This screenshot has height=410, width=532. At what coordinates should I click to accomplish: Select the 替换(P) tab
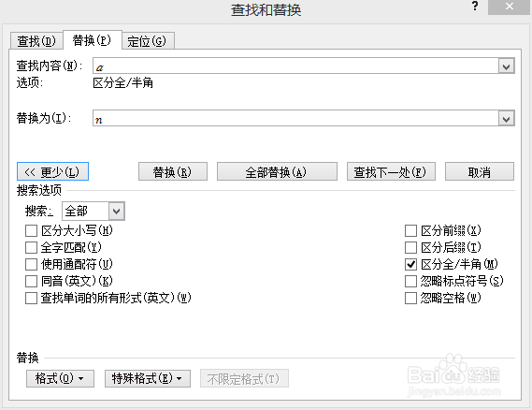point(92,40)
